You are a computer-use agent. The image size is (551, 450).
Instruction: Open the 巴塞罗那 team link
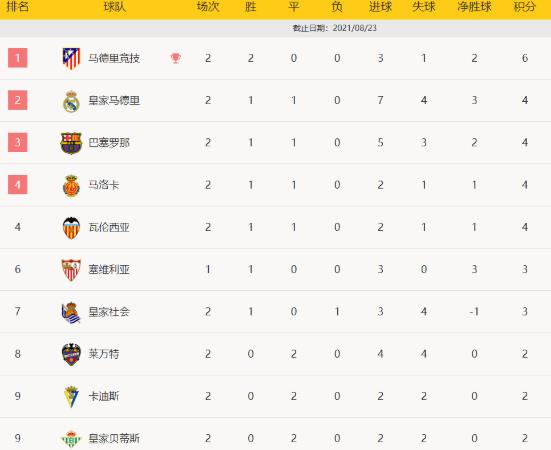click(109, 143)
